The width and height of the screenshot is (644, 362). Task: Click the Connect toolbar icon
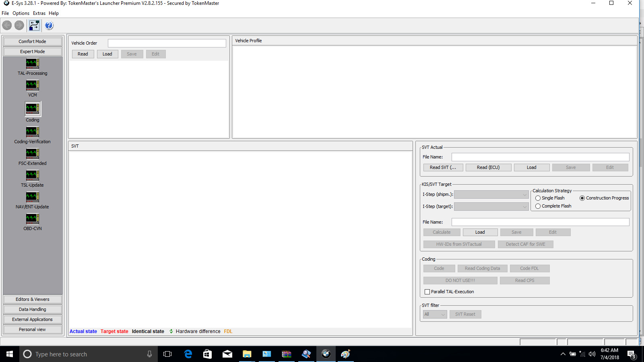[34, 26]
